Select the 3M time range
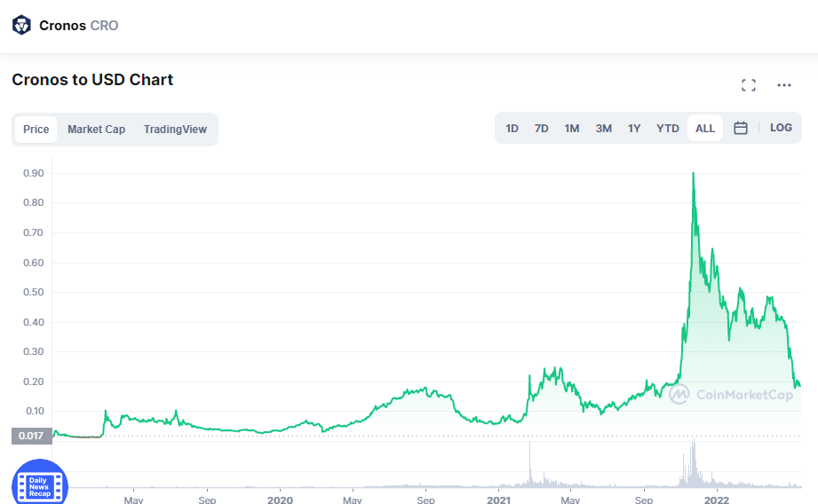The height and width of the screenshot is (504, 818). coord(604,128)
